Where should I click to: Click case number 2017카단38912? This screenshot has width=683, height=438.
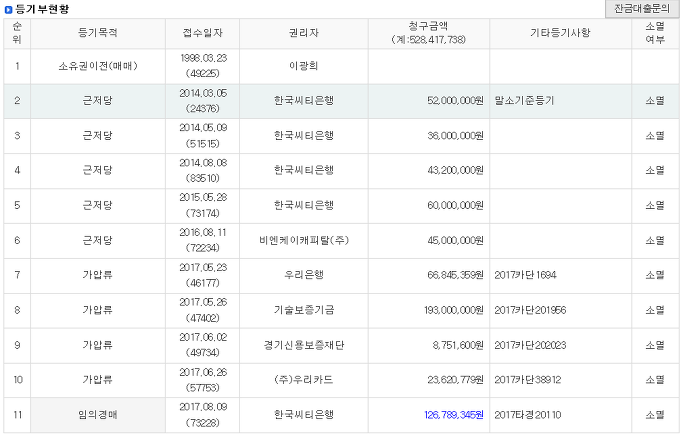click(x=527, y=380)
